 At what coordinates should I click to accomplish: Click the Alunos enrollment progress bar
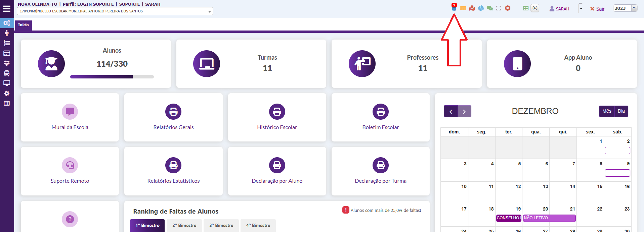(x=112, y=77)
